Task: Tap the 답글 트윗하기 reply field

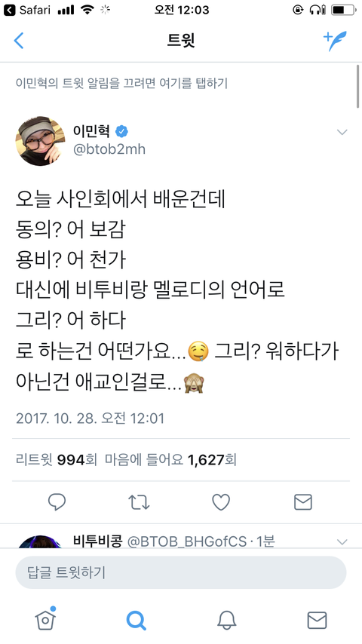Action: (181, 572)
